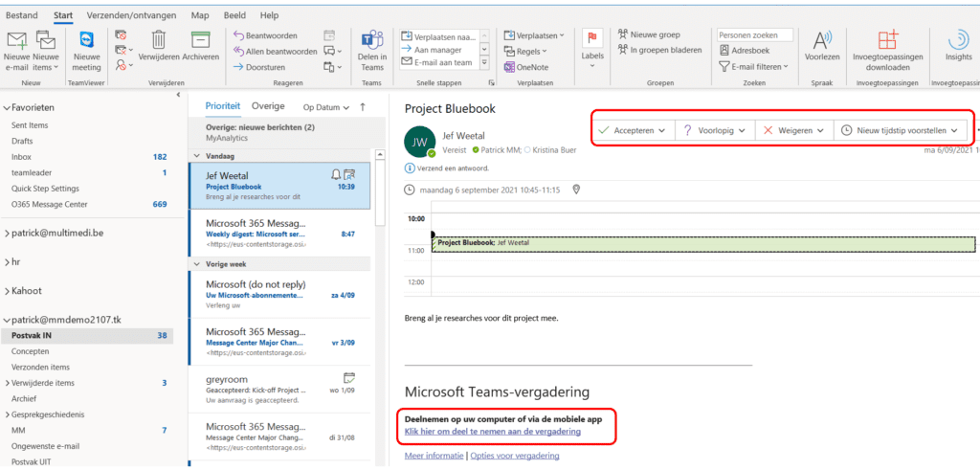Expand patrick@multimedi.be account
Viewport: 980px width, 470px height.
7,234
